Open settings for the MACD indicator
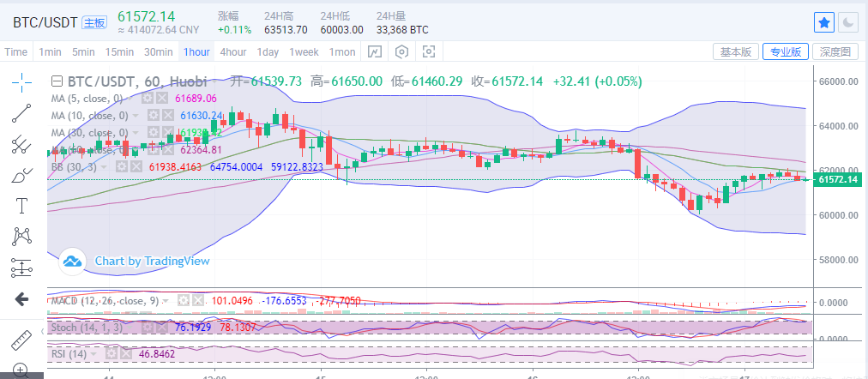868x379 pixels. (184, 301)
